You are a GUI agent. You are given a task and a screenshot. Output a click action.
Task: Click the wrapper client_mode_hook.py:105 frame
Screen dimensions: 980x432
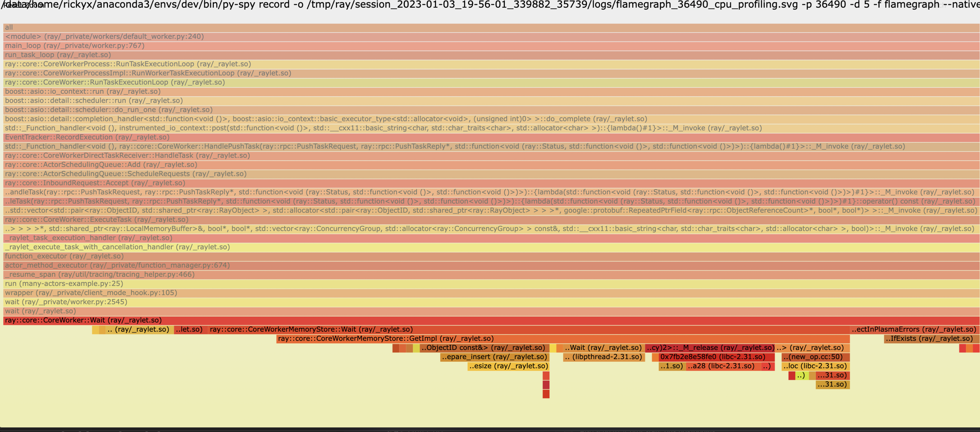point(490,293)
